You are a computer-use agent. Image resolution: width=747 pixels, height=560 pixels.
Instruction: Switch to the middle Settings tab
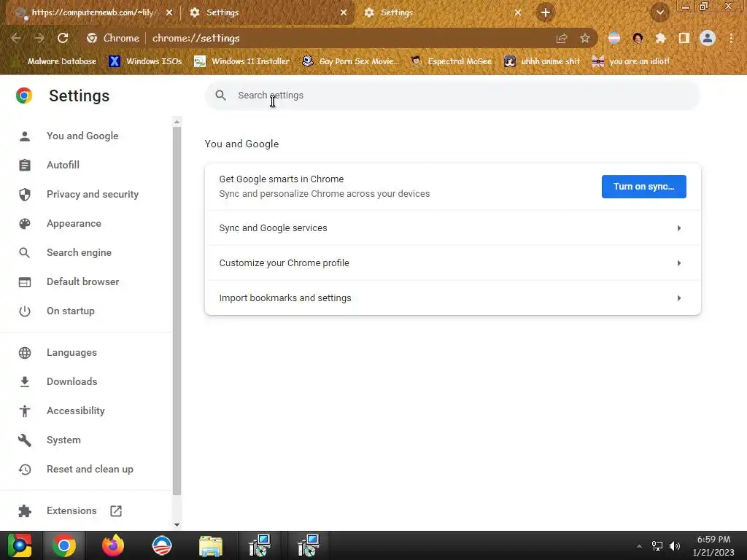coord(267,12)
